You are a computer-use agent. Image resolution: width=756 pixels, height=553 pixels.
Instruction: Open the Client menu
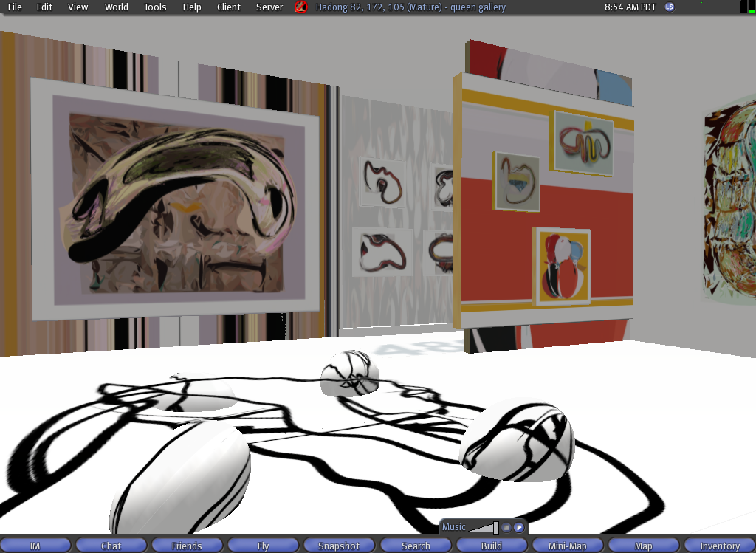[229, 7]
